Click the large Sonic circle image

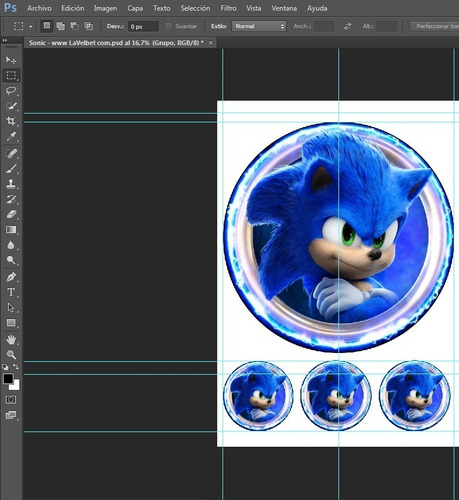pos(339,237)
